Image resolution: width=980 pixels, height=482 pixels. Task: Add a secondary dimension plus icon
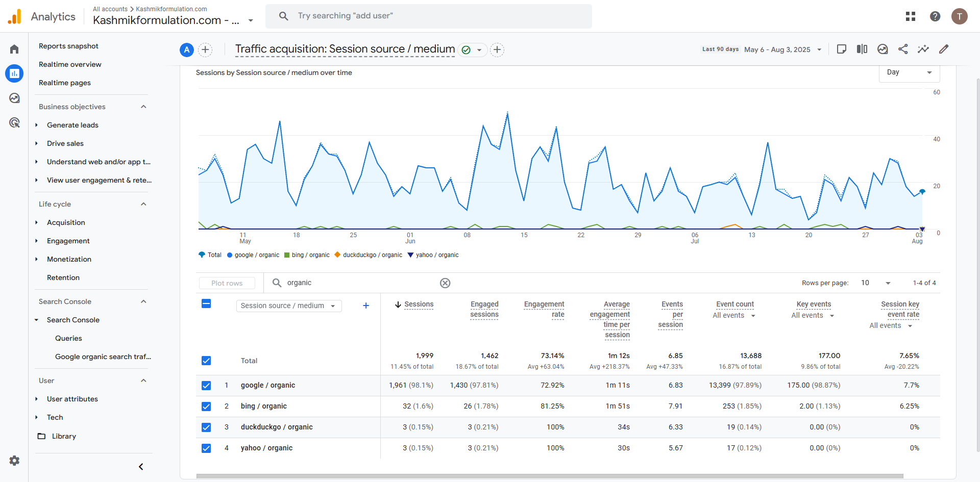point(366,306)
